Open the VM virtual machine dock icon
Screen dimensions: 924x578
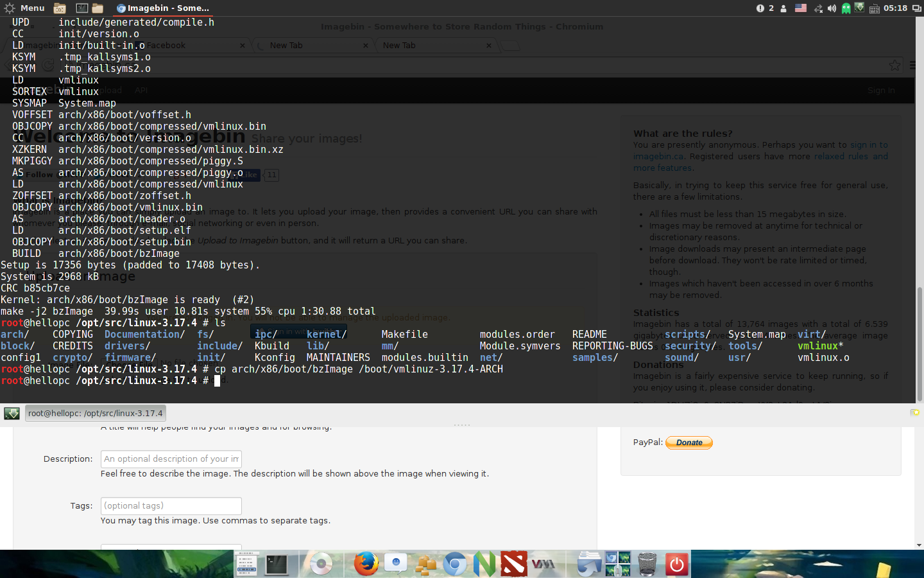tap(543, 565)
